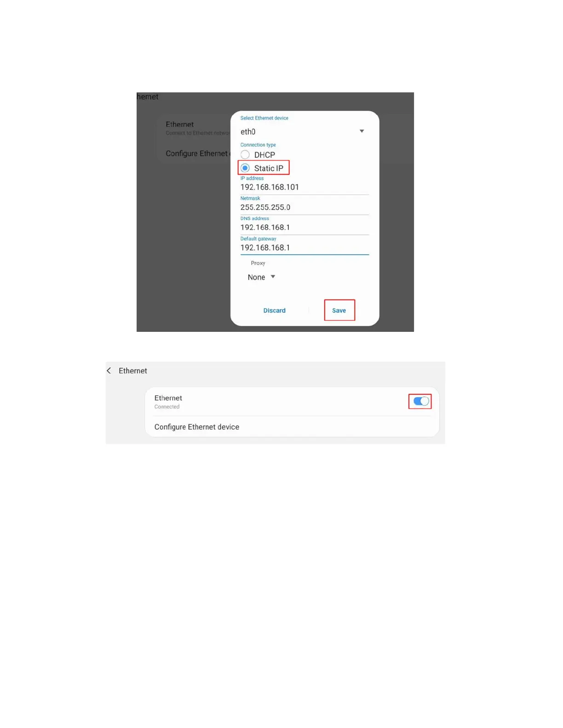563x728 pixels.
Task: Click the eth0 device name
Action: [248, 132]
